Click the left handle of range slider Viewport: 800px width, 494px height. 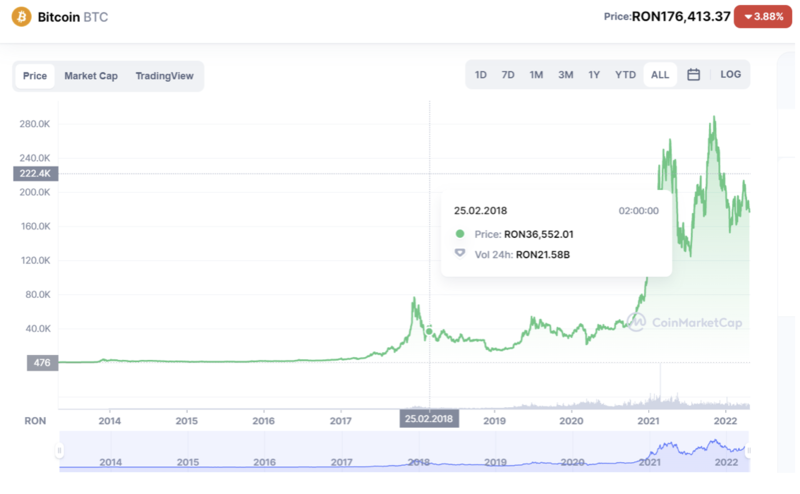60,451
